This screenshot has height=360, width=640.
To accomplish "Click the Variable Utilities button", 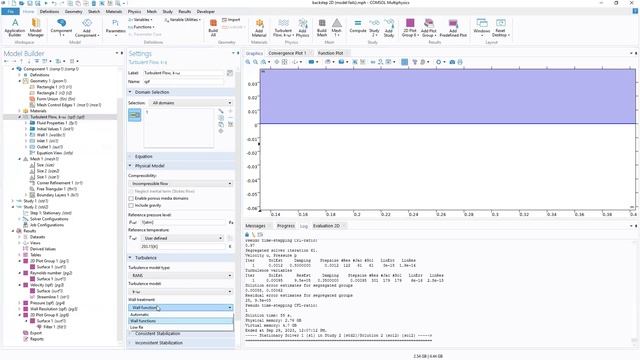I will click(182, 20).
